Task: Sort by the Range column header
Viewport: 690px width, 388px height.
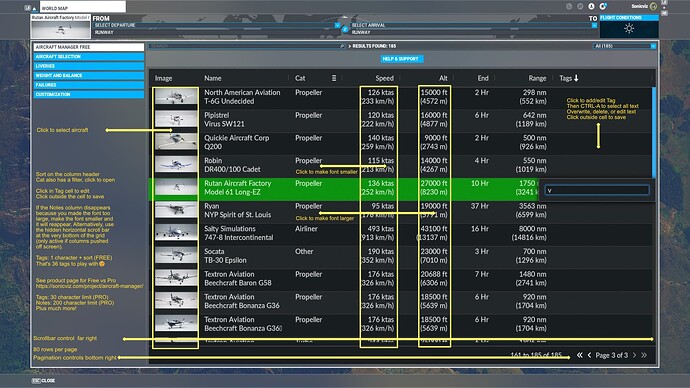Action: click(537, 78)
